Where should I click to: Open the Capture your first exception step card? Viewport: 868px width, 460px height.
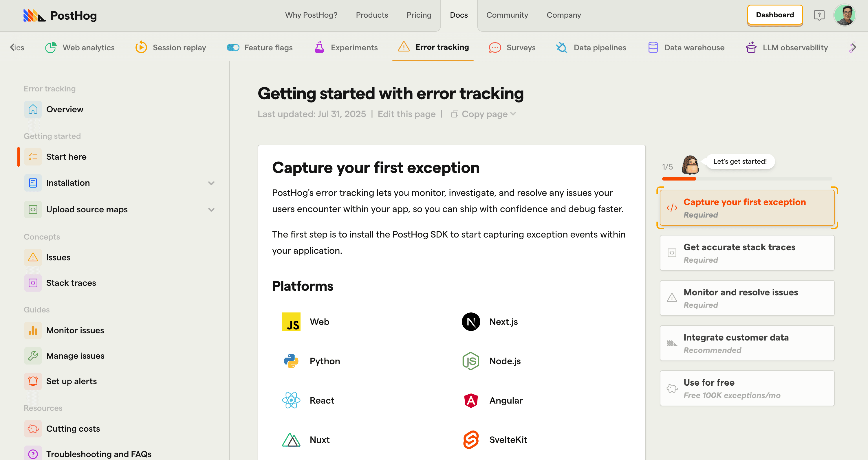pyautogui.click(x=747, y=208)
